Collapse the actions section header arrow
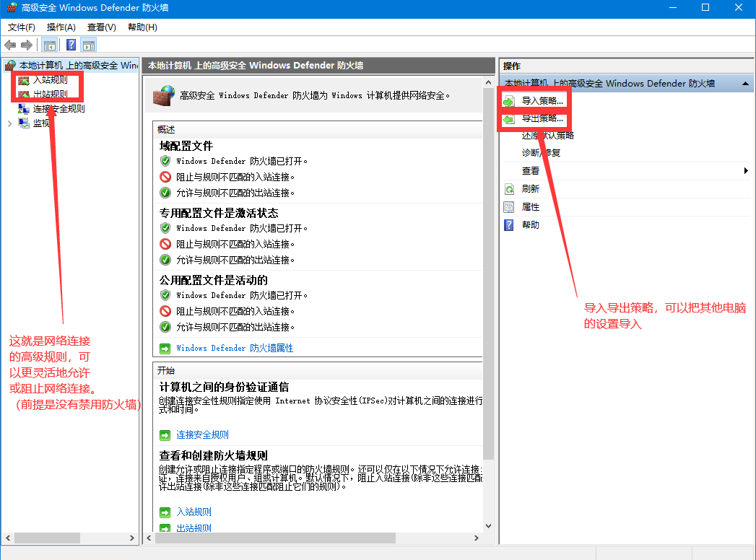This screenshot has width=756, height=560. (745, 84)
